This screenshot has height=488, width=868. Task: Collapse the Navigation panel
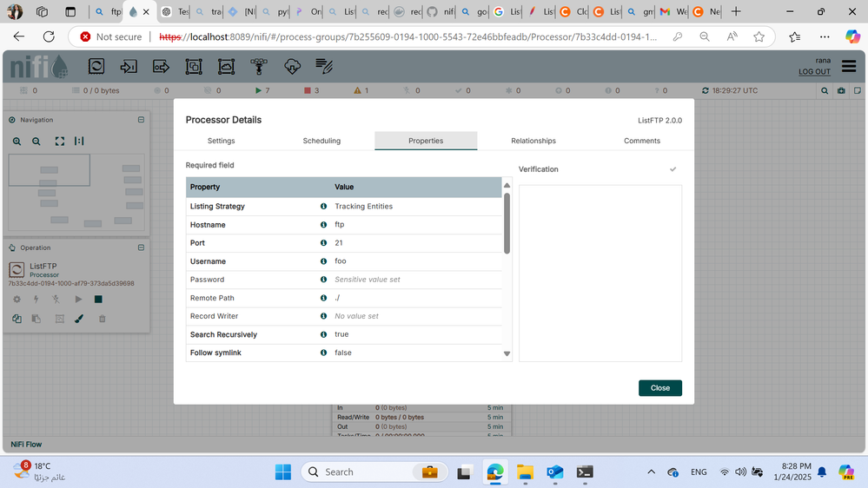(141, 120)
